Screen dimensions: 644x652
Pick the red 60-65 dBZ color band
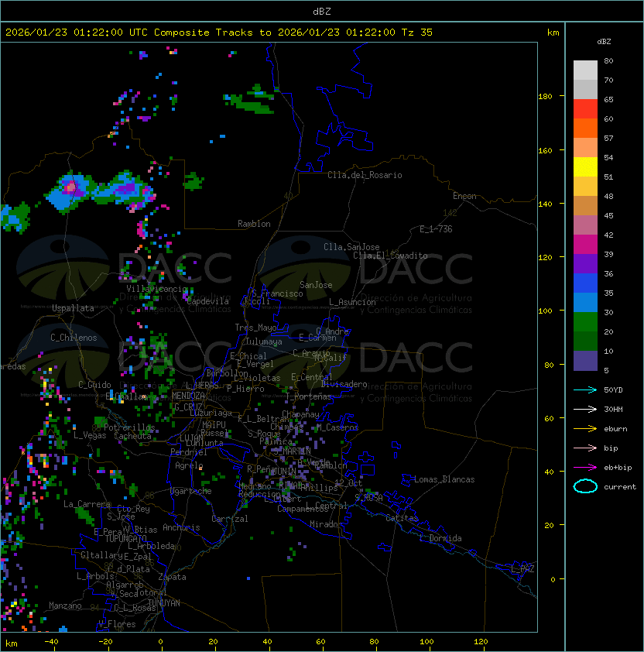[585, 109]
